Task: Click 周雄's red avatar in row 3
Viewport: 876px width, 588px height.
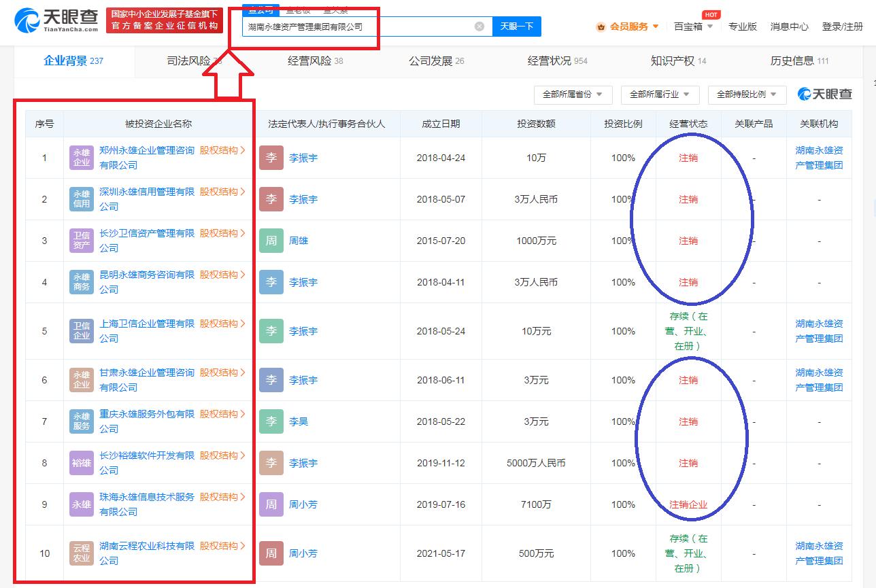Action: (x=271, y=241)
